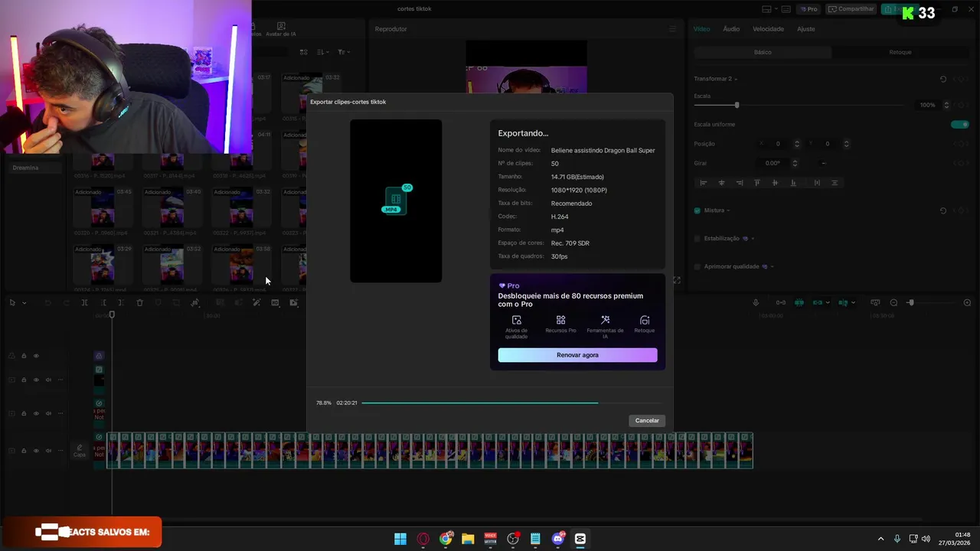Click the align bottom icon
The height and width of the screenshot is (551, 980).
tap(793, 183)
